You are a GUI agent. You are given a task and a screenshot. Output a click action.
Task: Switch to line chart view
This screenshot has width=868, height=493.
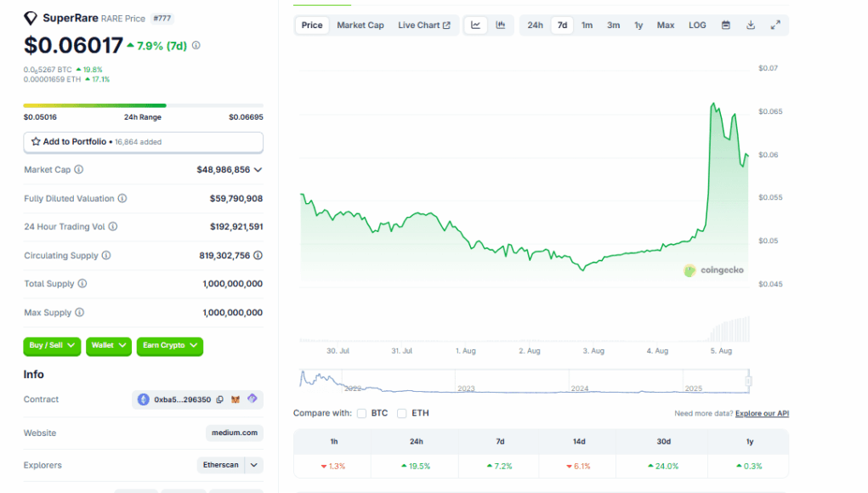pyautogui.click(x=475, y=25)
